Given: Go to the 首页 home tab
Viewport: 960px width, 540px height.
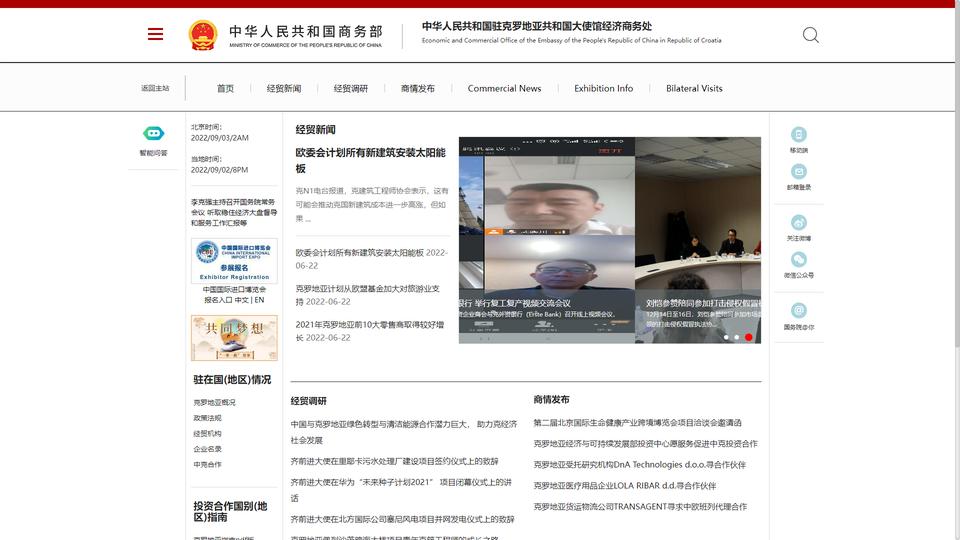Looking at the screenshot, I should pyautogui.click(x=225, y=88).
